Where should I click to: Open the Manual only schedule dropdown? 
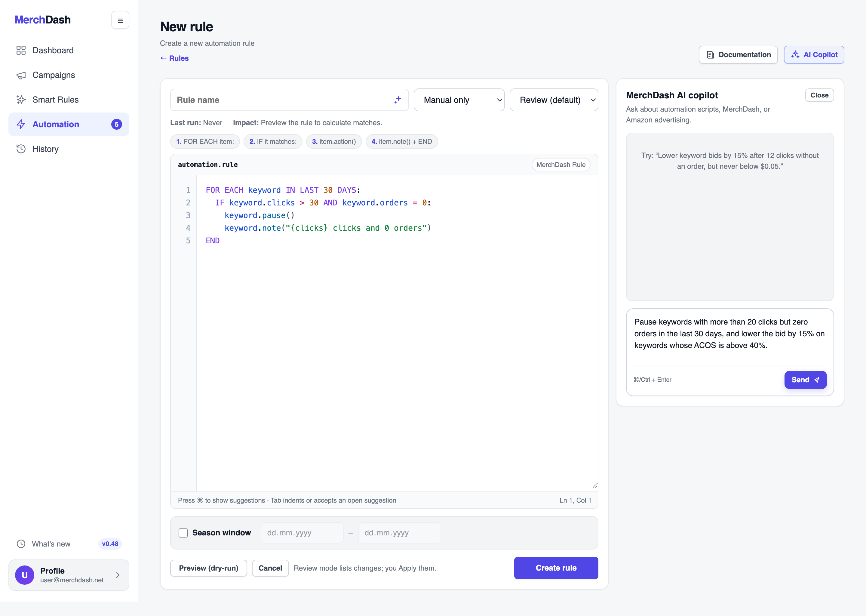point(459,100)
